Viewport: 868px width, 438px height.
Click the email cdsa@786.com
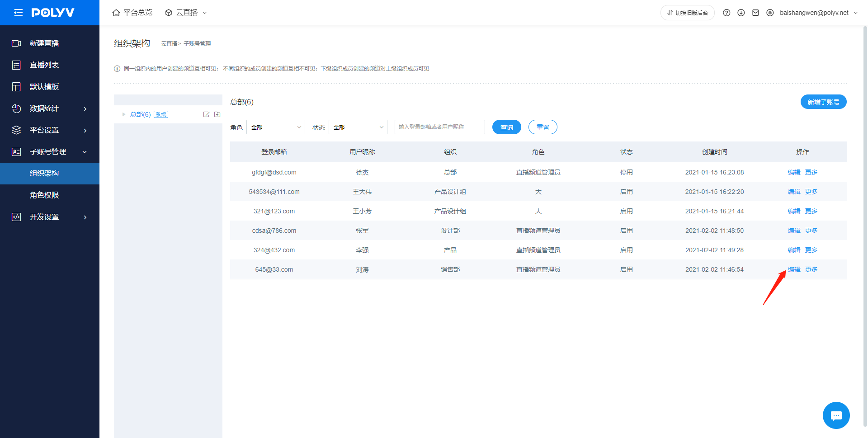click(x=274, y=231)
